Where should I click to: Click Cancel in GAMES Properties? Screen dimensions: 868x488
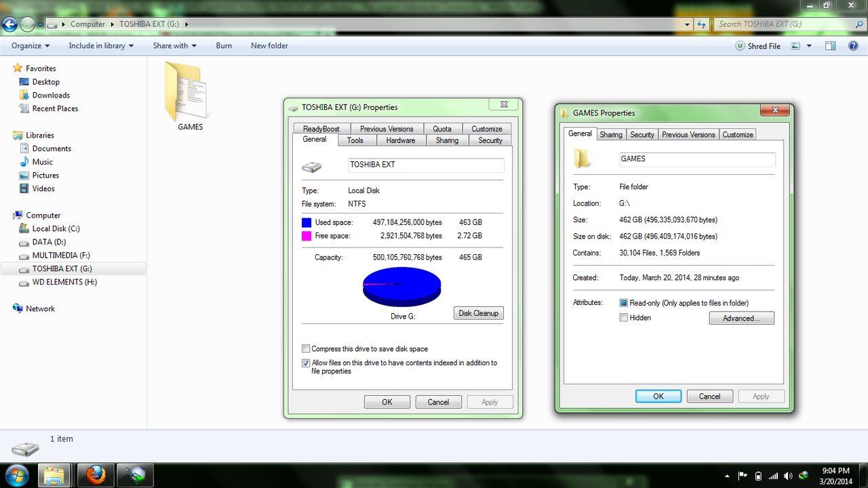[709, 396]
